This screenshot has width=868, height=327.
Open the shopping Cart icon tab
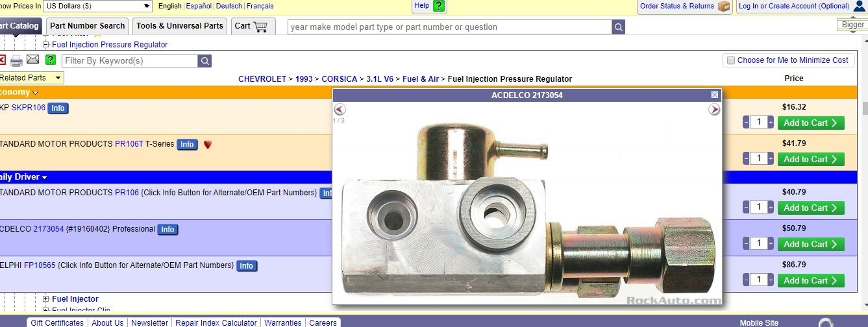click(x=253, y=26)
